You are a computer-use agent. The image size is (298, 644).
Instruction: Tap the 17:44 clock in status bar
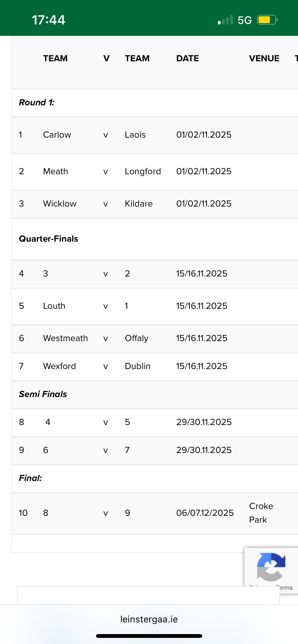point(48,20)
